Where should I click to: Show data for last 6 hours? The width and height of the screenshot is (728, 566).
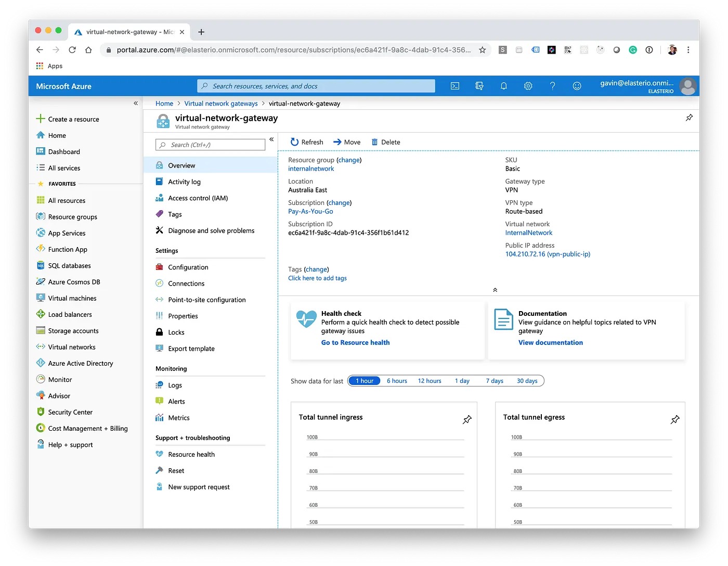[x=397, y=381]
